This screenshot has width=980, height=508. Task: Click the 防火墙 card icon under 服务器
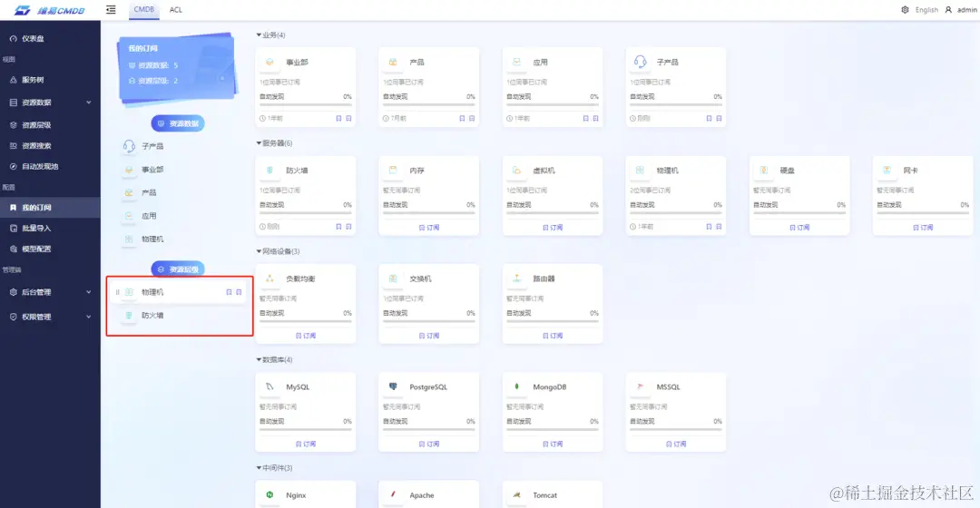[269, 170]
